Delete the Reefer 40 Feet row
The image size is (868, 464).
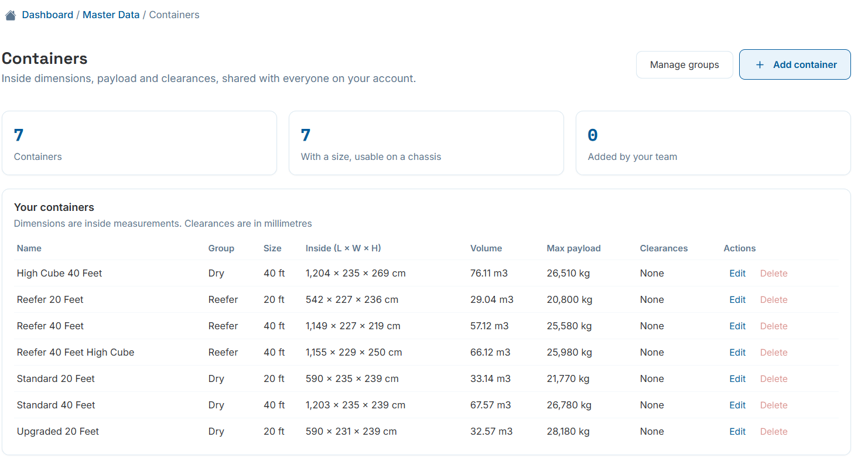(x=773, y=326)
